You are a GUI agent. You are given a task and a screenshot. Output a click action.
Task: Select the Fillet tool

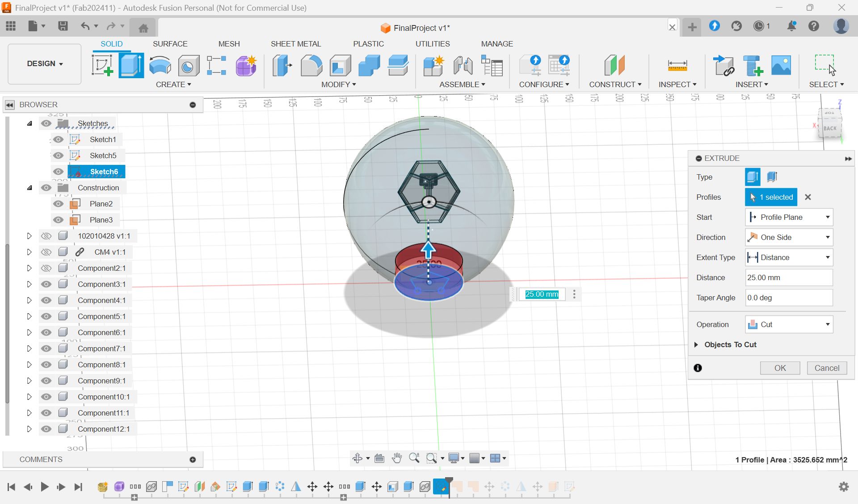point(311,66)
